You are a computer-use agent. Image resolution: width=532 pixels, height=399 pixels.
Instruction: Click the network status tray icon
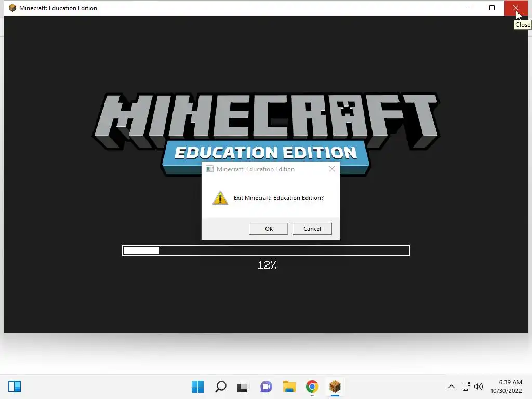tap(466, 387)
